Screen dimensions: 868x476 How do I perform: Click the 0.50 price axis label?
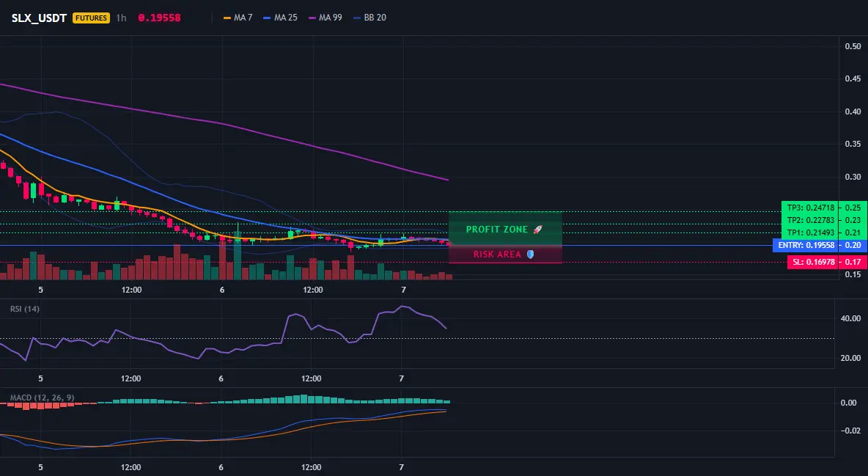853,46
